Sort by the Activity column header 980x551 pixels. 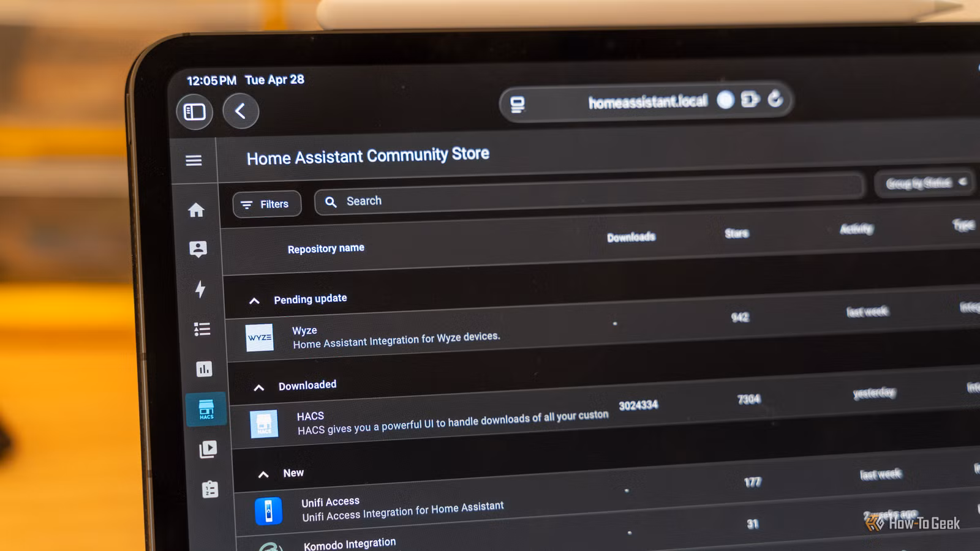click(856, 229)
